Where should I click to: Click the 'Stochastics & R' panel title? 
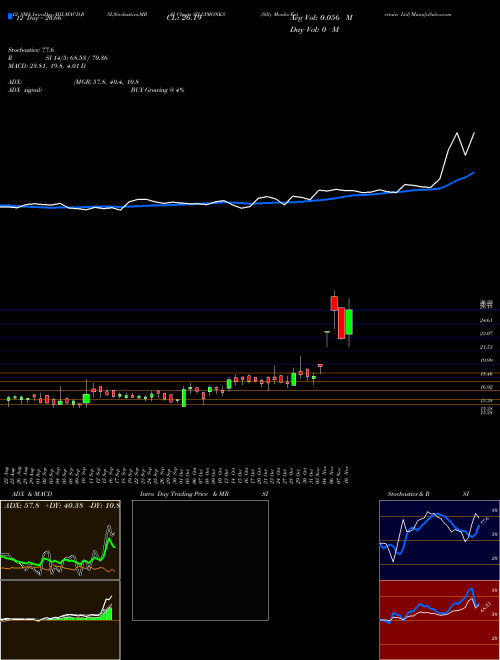(x=408, y=494)
